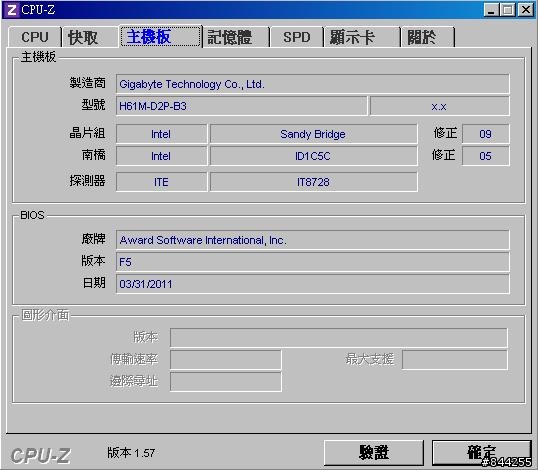
Task: Click the ID1C5C southbridge field
Action: pos(314,156)
